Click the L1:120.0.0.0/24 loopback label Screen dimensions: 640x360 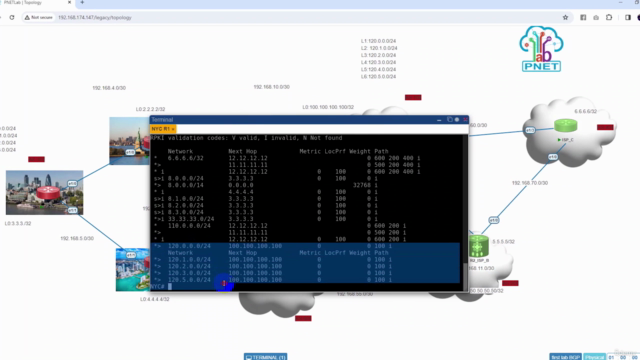(x=378, y=41)
